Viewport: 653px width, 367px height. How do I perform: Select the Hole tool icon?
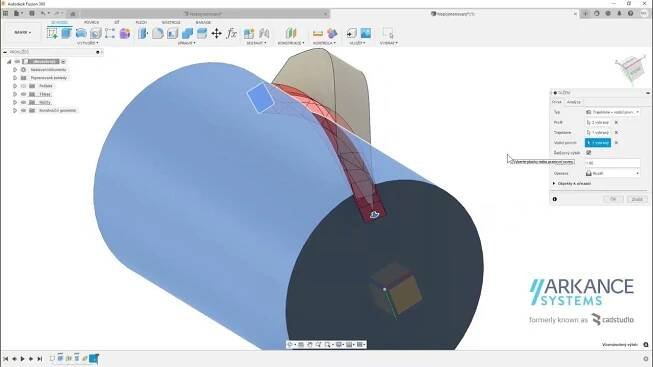click(x=96, y=33)
